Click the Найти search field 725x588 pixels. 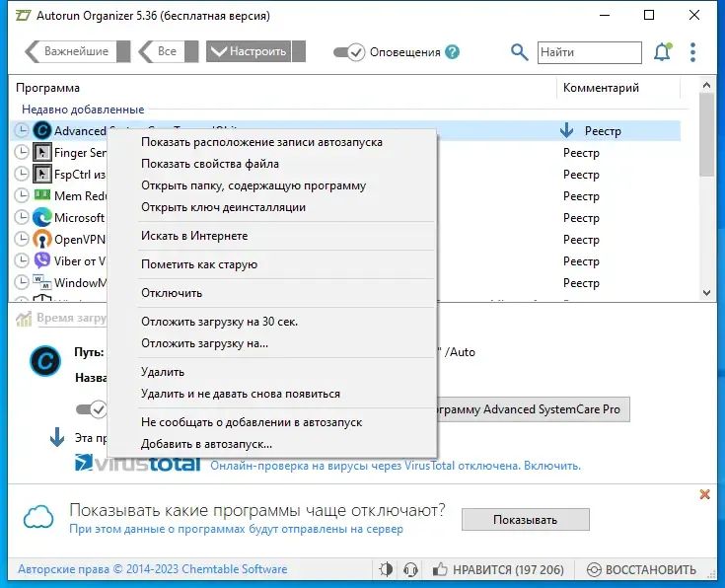(590, 52)
